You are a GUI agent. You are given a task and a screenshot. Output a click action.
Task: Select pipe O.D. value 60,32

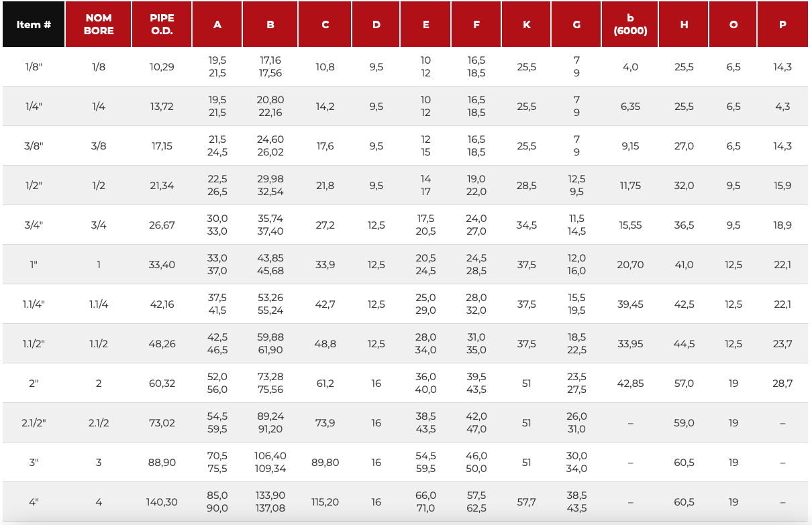[162, 384]
